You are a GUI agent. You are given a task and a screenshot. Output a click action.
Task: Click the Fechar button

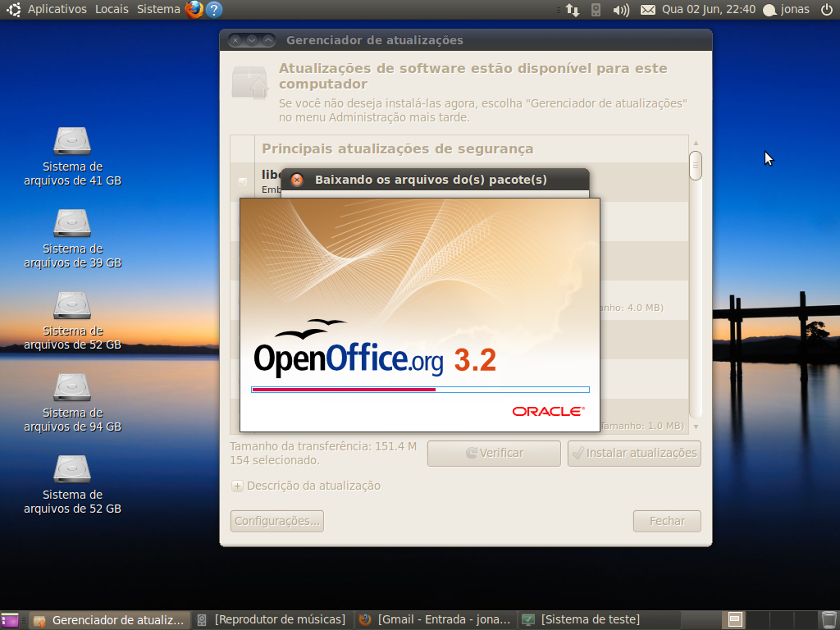[667, 521]
